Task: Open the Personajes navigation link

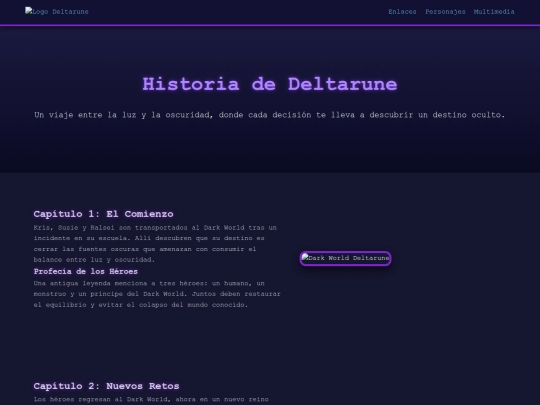Action: 445,12
